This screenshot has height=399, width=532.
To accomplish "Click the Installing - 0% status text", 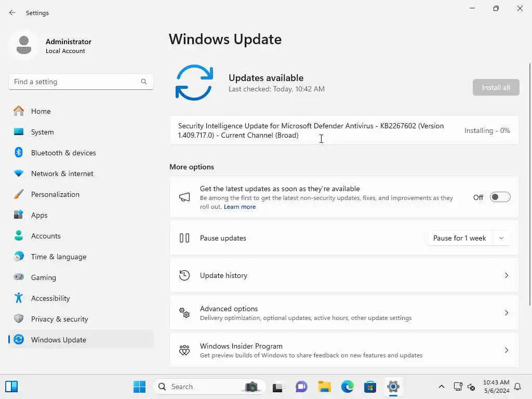I will [487, 130].
